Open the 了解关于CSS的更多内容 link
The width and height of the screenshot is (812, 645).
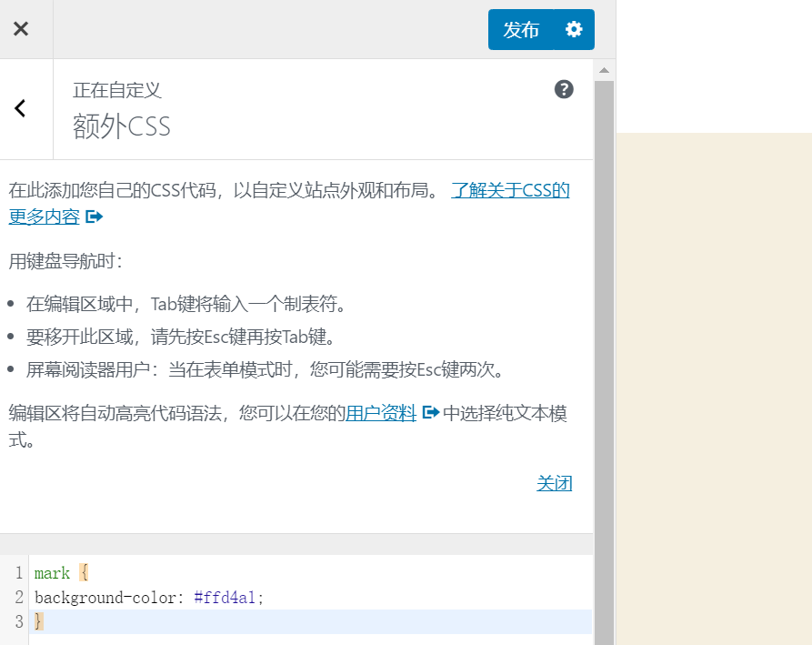(x=510, y=189)
